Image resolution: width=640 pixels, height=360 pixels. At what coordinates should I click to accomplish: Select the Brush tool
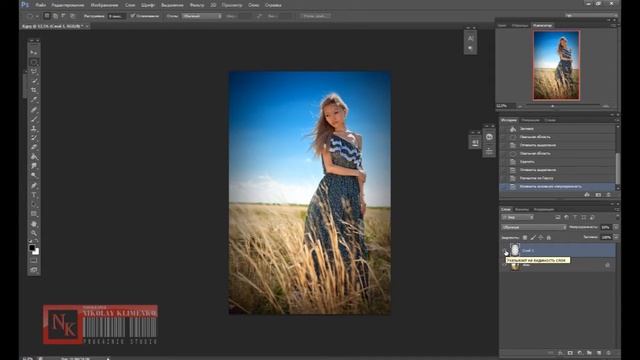tap(34, 119)
